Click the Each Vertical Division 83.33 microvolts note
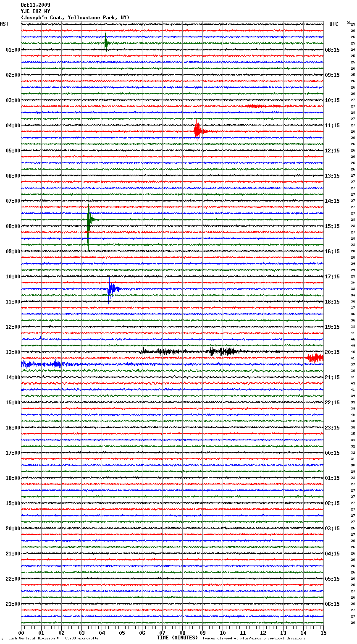357x644 pixels. click(53, 638)
